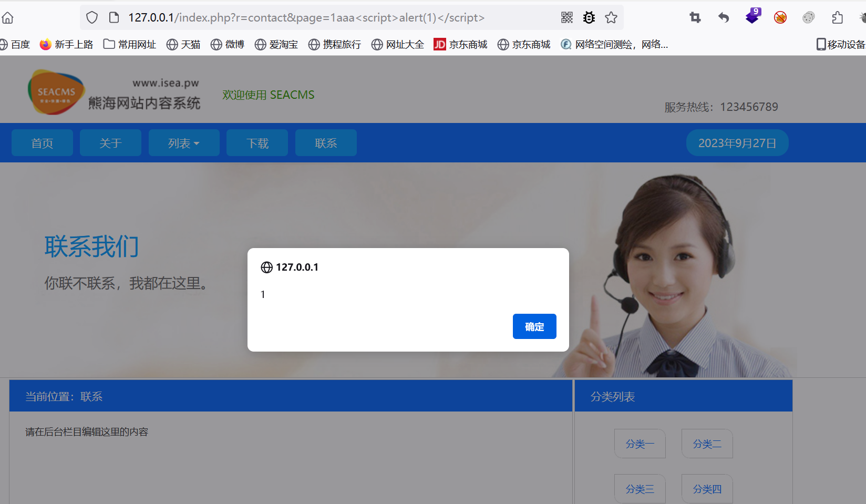This screenshot has height=504, width=866.
Task: Open the purple layers extension with badge 9
Action: 752,17
